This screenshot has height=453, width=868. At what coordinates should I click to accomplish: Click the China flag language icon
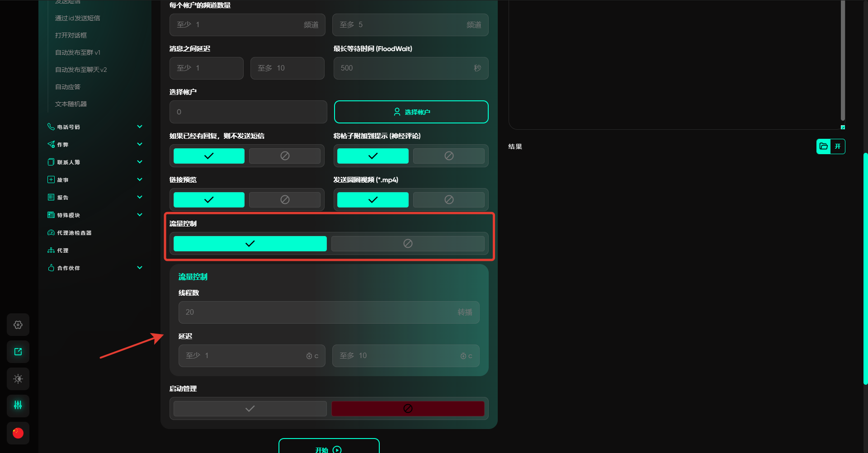(18, 433)
